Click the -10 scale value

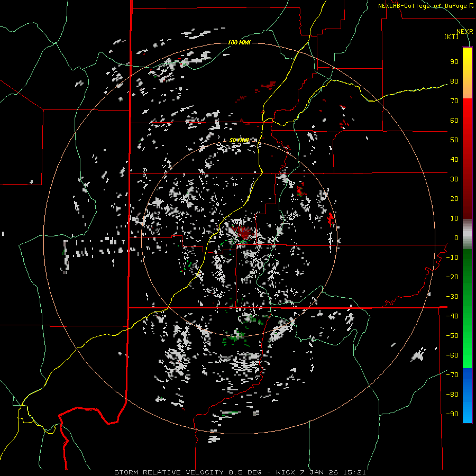[452, 258]
